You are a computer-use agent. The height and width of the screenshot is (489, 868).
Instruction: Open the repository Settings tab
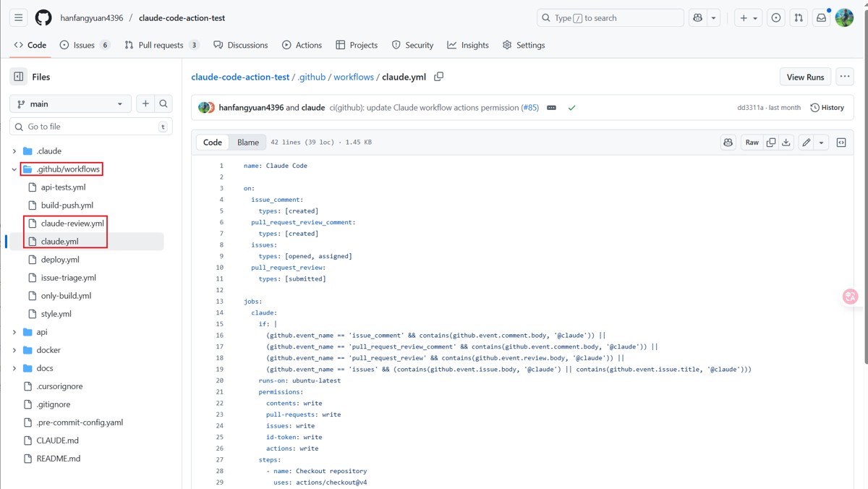[524, 45]
